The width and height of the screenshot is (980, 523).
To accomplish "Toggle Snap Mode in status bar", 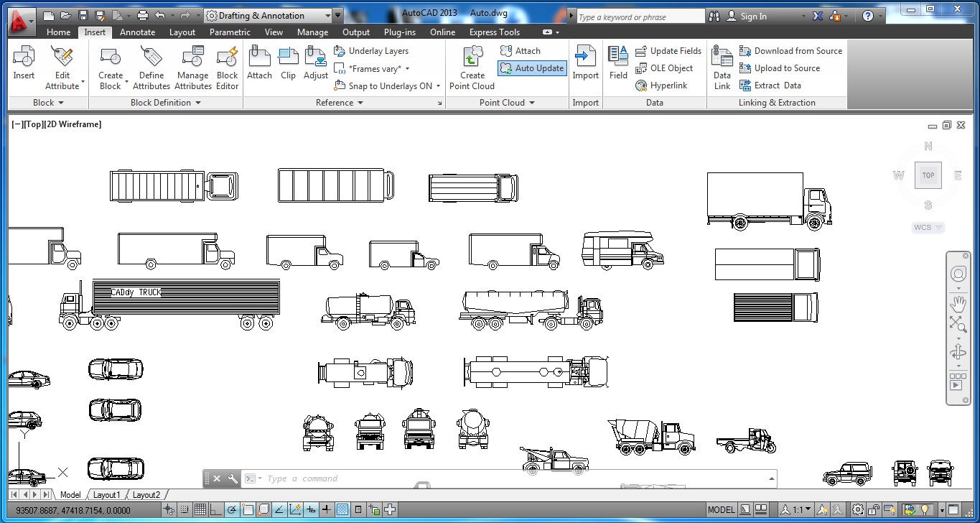I will pos(185,510).
